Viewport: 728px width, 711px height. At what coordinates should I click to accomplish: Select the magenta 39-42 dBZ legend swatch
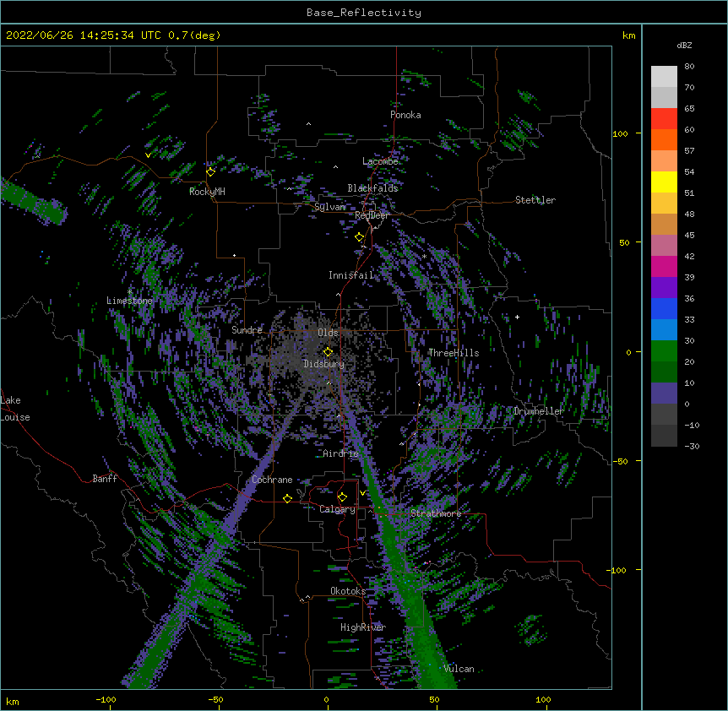(x=664, y=266)
